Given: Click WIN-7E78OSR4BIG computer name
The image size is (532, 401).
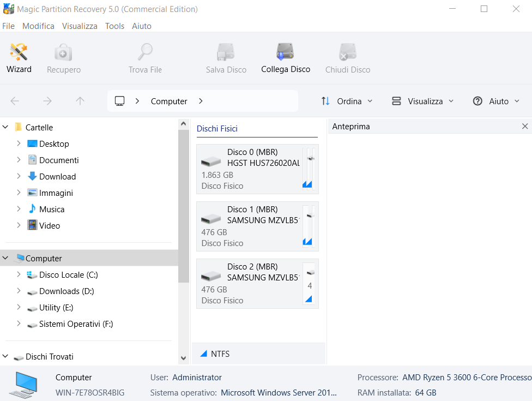Looking at the screenshot, I should pos(90,392).
